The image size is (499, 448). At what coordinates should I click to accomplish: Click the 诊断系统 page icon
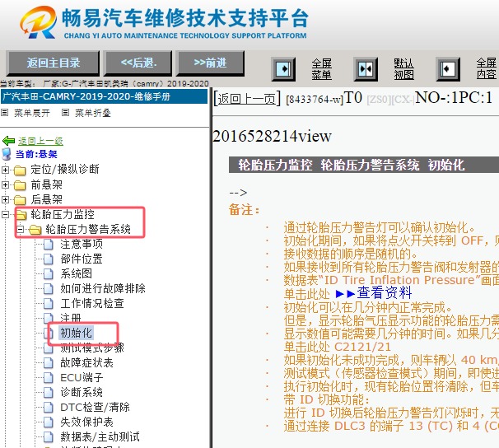(49, 392)
